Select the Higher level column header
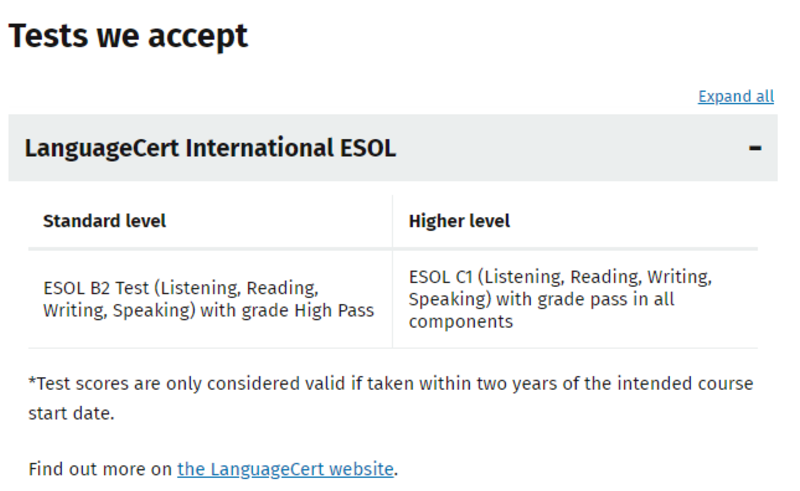Image resolution: width=800 pixels, height=491 pixels. pos(459,221)
